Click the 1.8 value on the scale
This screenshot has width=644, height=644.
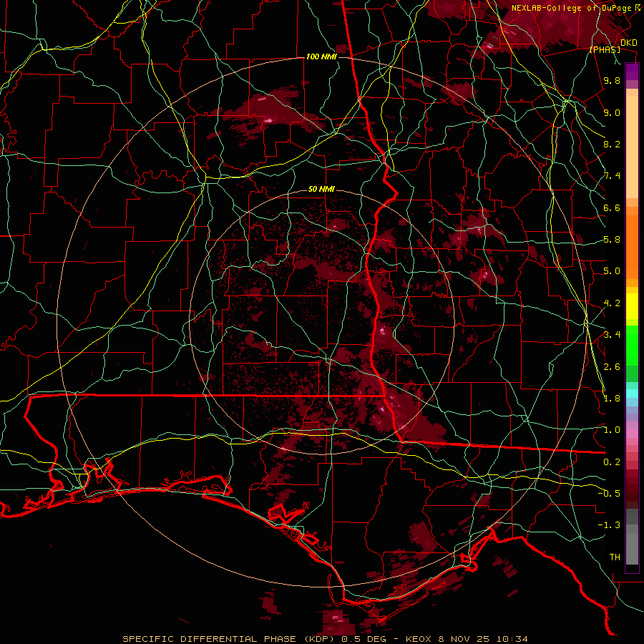(612, 399)
